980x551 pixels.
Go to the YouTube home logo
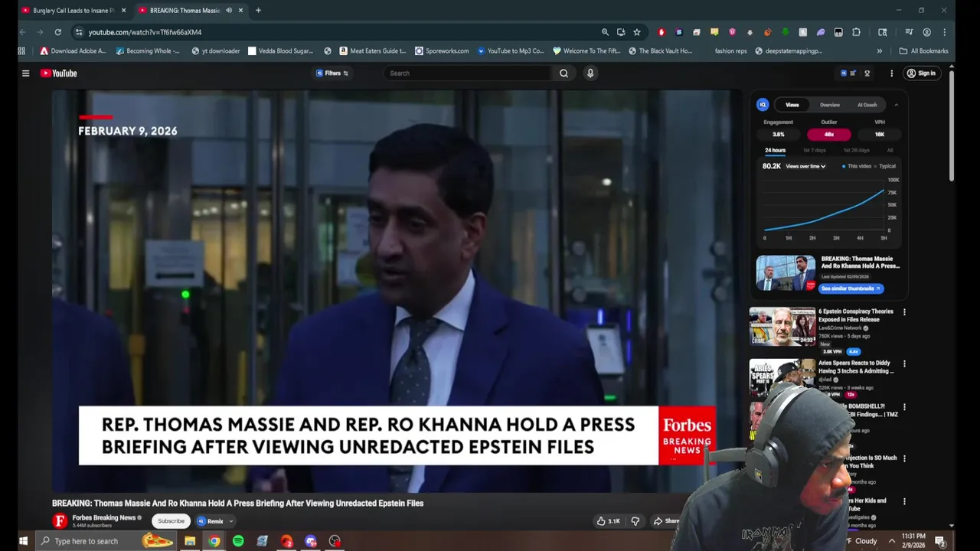[59, 73]
